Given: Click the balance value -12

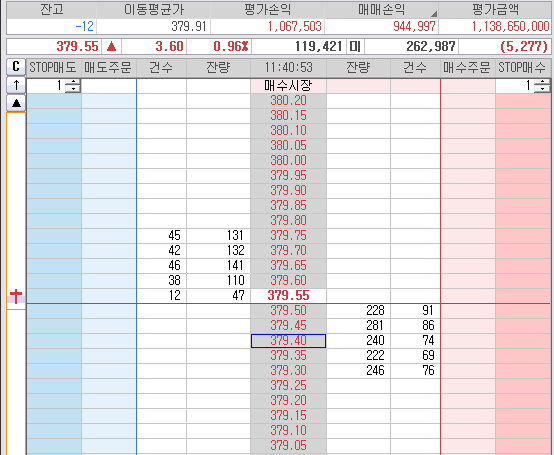Looking at the screenshot, I should [x=84, y=26].
